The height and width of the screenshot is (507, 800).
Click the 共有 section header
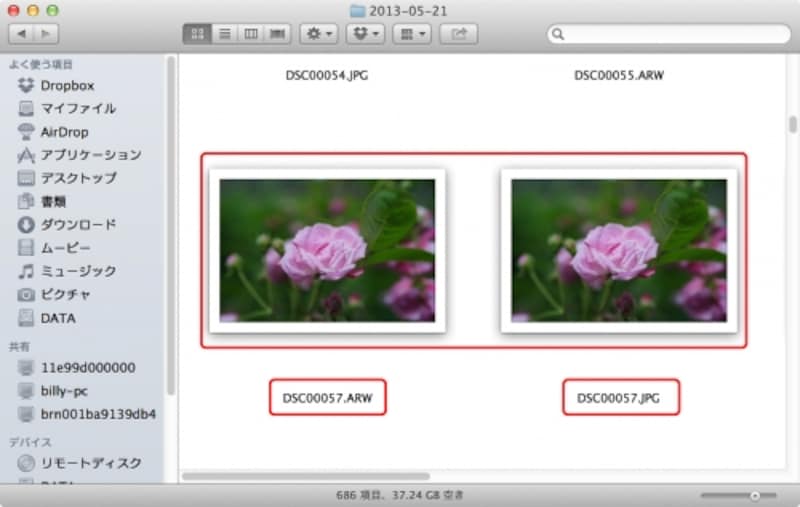point(19,347)
